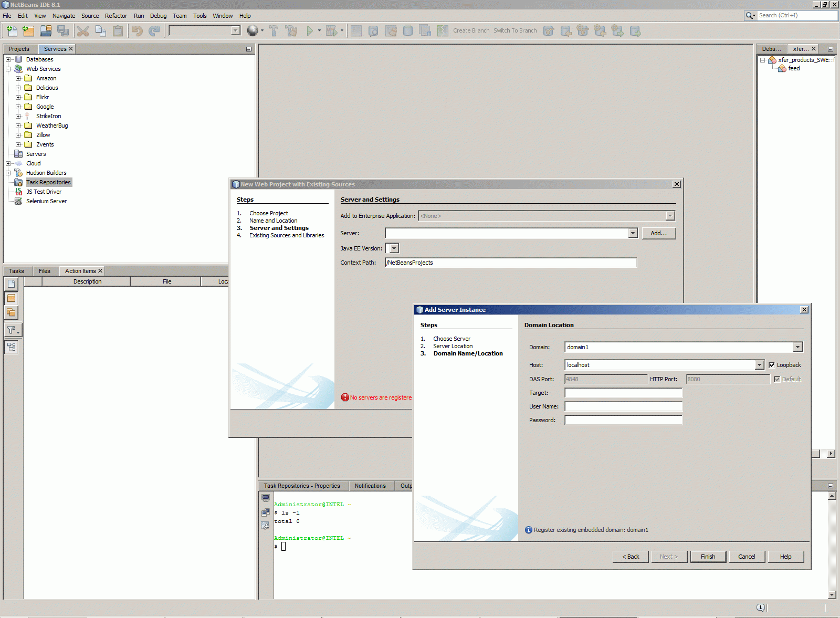
Task: Click the page with broom toolbar icon
Action: [x=391, y=31]
